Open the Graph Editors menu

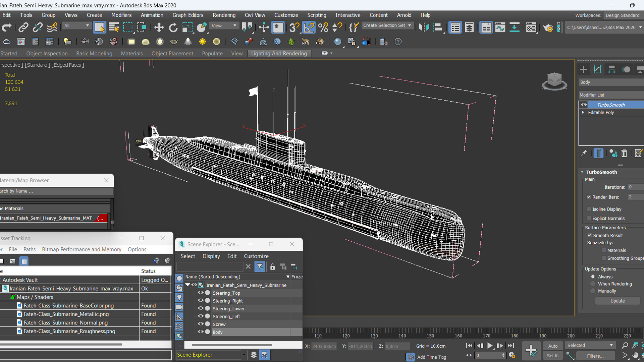pyautogui.click(x=188, y=15)
